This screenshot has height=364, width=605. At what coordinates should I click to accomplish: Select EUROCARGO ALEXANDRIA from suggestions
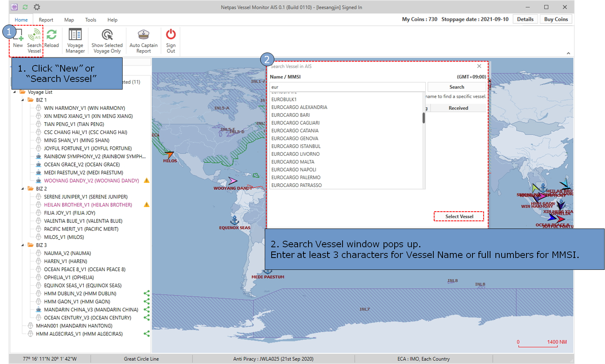299,107
